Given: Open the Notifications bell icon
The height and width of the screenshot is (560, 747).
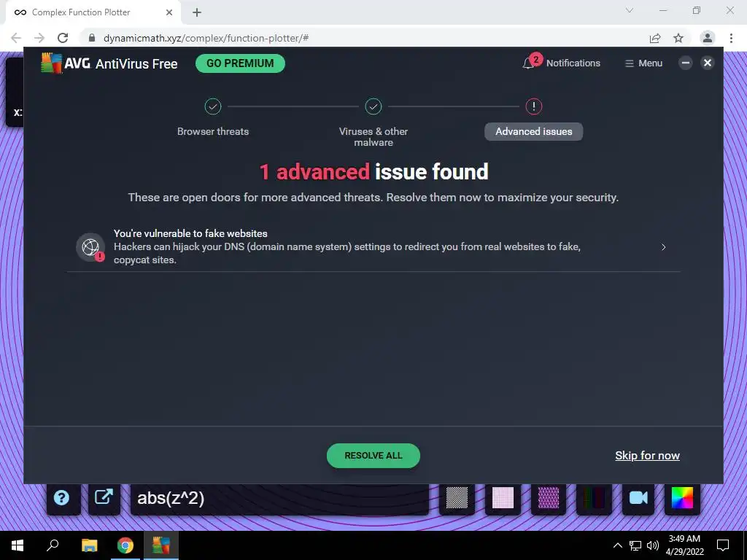Looking at the screenshot, I should pos(528,63).
